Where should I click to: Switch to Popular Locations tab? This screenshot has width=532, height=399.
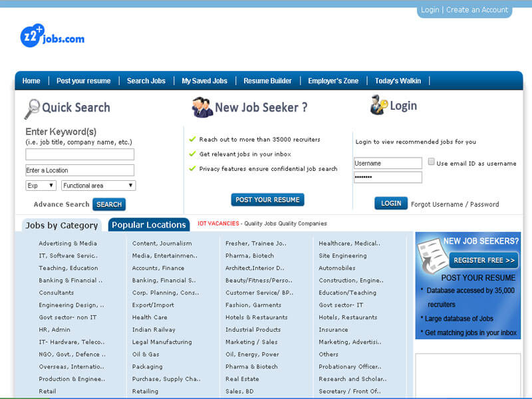[149, 225]
